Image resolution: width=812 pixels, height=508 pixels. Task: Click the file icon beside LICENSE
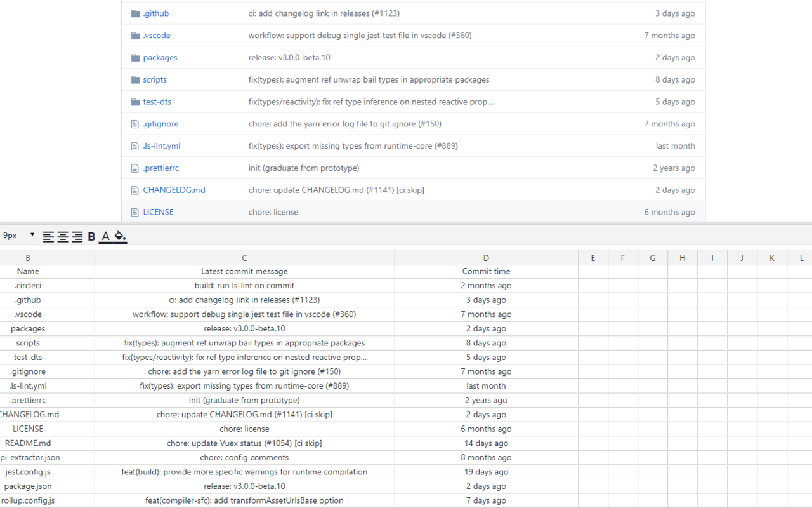click(x=134, y=212)
